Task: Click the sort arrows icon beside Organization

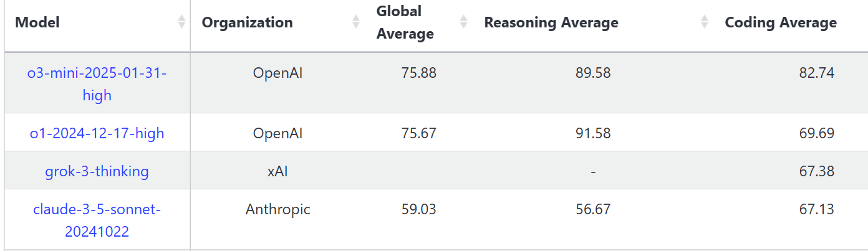Action: [x=356, y=22]
